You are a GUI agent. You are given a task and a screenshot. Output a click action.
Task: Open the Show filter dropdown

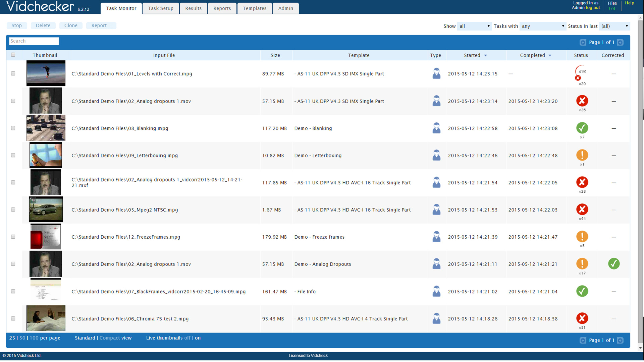click(x=474, y=26)
